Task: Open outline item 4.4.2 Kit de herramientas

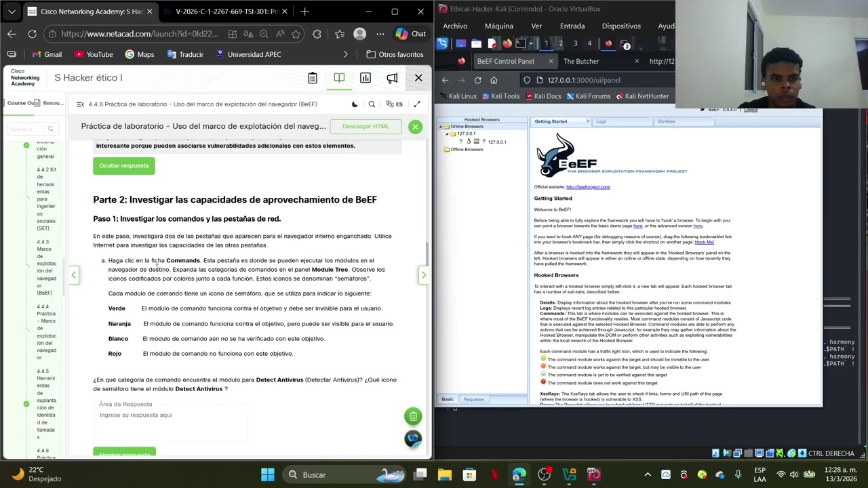Action: pos(47,199)
